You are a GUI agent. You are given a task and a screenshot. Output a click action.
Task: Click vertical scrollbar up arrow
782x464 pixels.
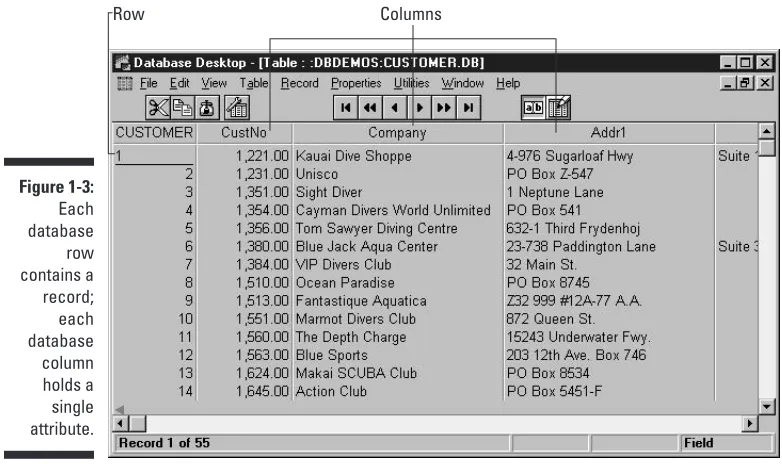pyautogui.click(x=767, y=131)
